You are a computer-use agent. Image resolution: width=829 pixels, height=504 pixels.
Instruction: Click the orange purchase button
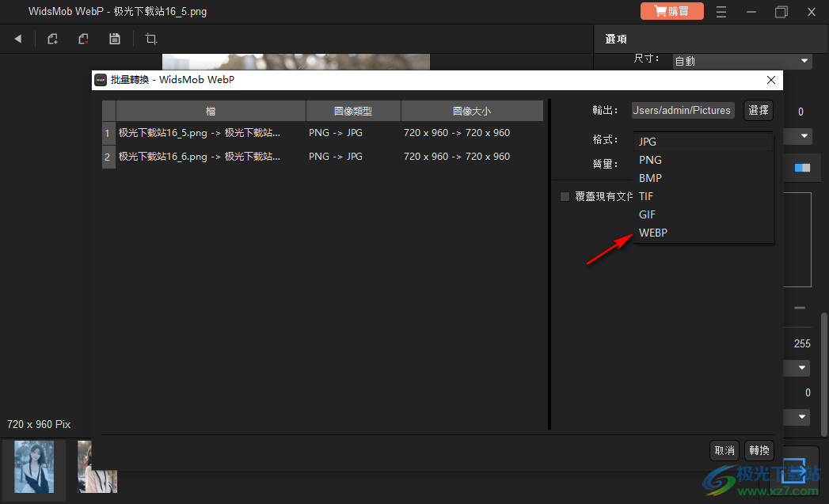click(x=671, y=11)
